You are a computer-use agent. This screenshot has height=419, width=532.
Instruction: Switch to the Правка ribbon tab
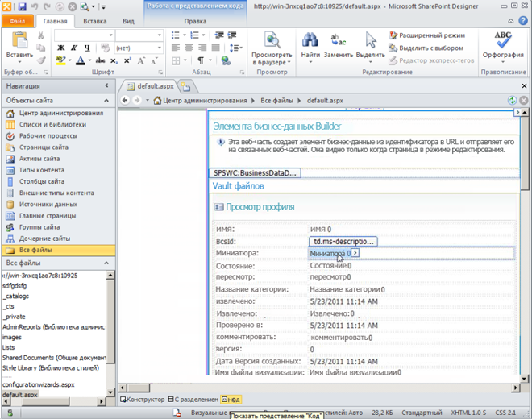[195, 21]
